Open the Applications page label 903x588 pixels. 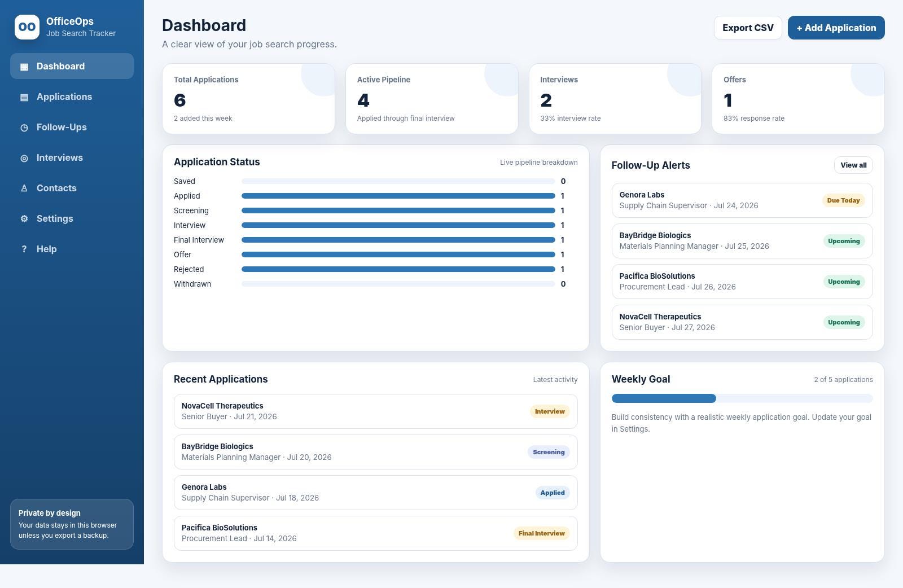tap(64, 97)
